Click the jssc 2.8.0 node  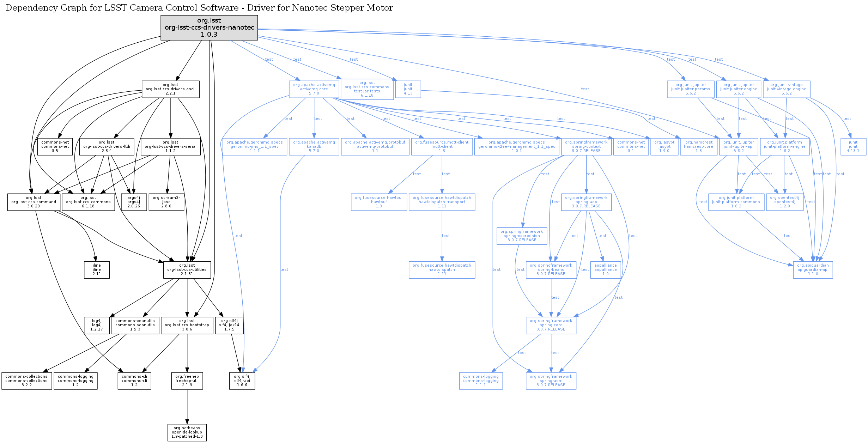pyautogui.click(x=166, y=202)
